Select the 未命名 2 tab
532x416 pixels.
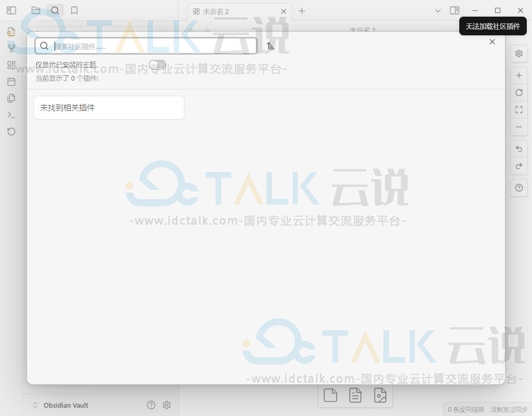[x=240, y=11]
